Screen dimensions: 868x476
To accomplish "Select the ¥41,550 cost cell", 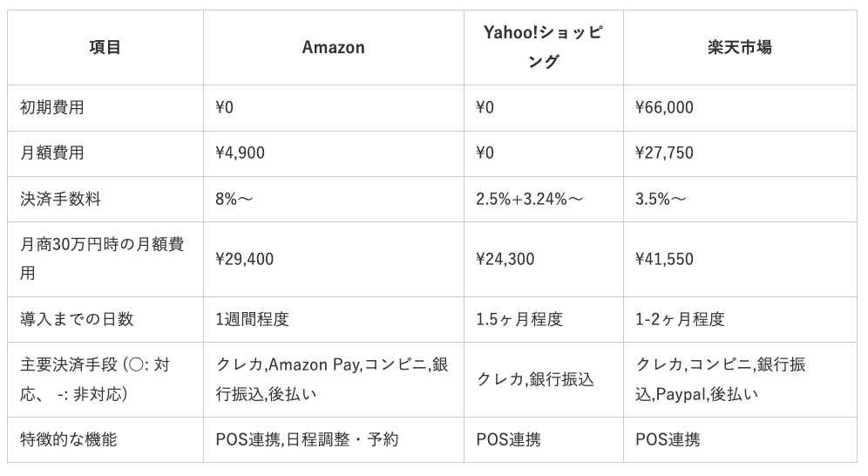I will 665,259.
